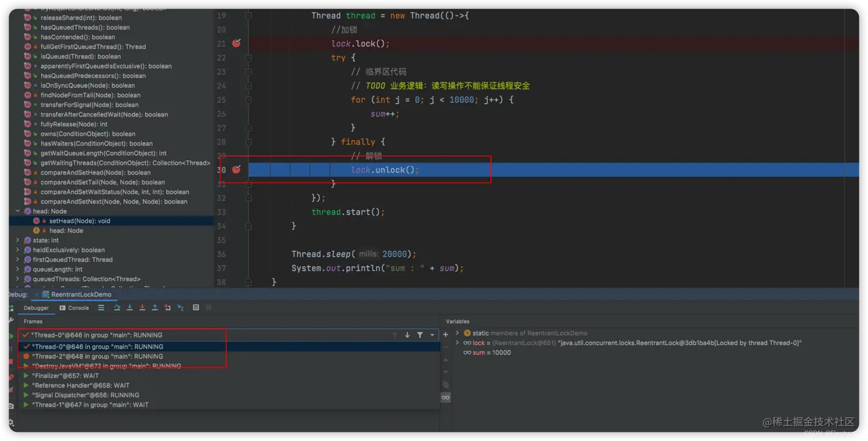
Task: Toggle the breakpoint on line 30
Action: point(237,169)
